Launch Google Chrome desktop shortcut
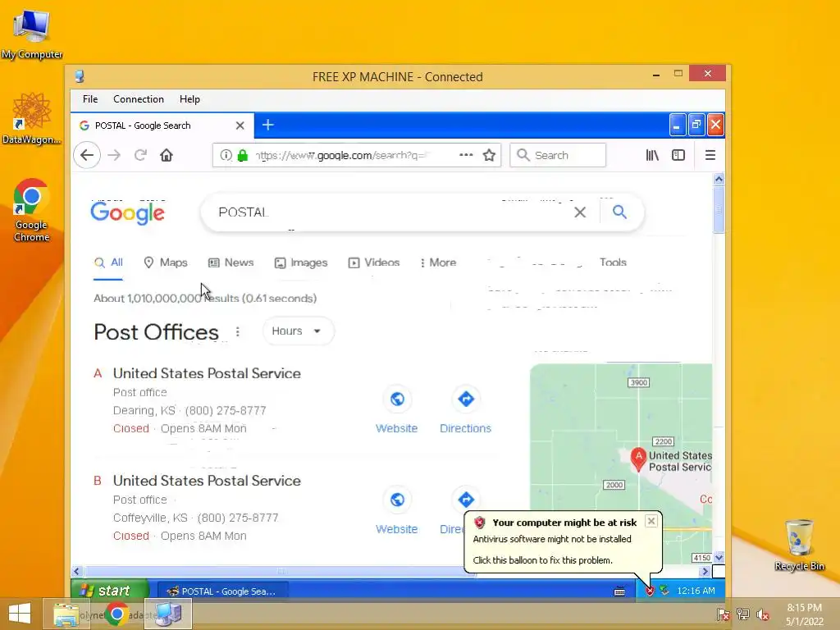 pos(32,210)
